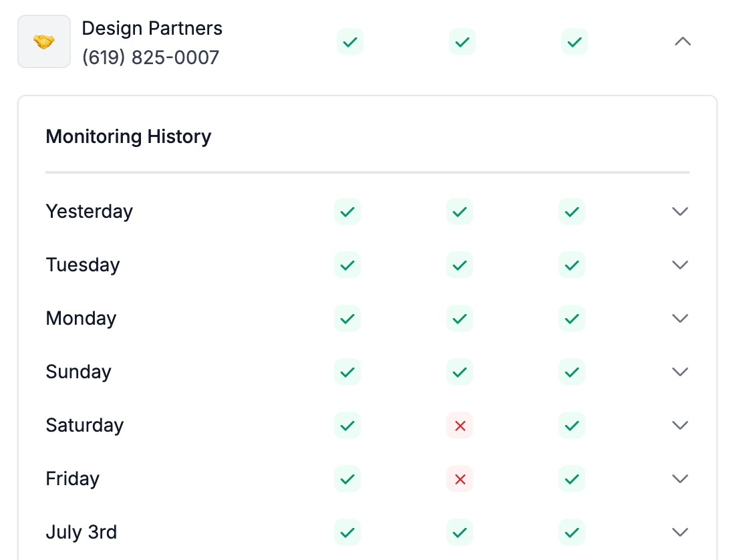Collapse the Design Partners row chevron
This screenshot has width=735, height=560.
[x=682, y=41]
